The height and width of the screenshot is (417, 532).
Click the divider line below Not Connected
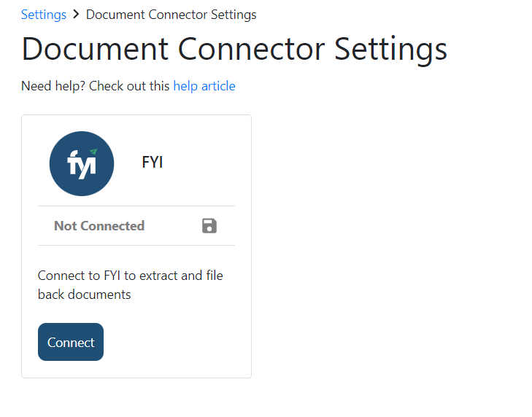(x=136, y=246)
